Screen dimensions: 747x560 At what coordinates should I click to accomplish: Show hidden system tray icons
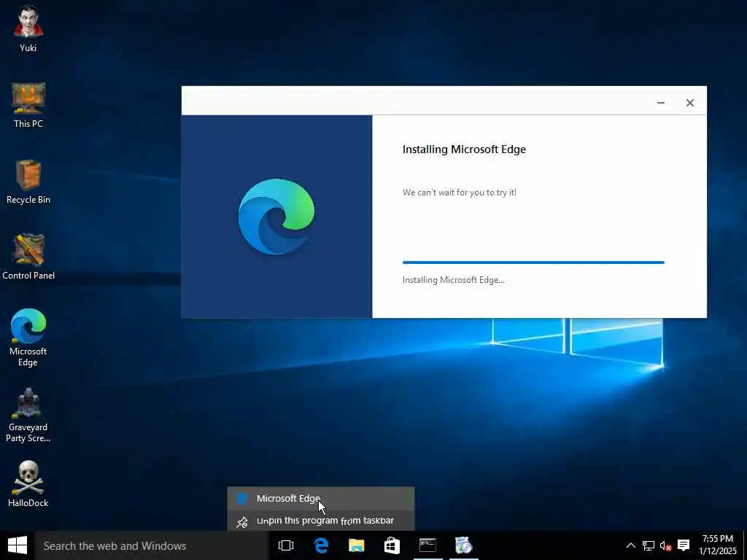(x=630, y=545)
